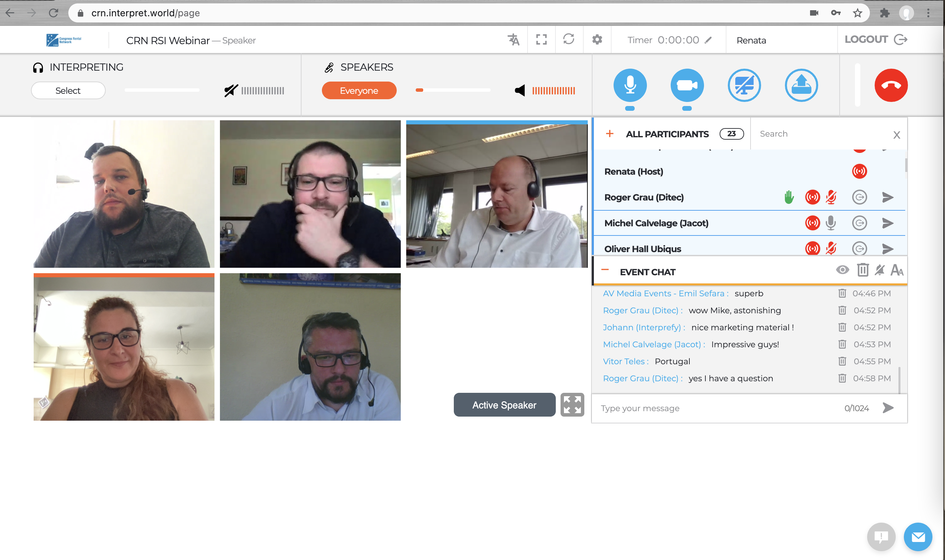Send private message to Michel Calvelage

click(888, 223)
